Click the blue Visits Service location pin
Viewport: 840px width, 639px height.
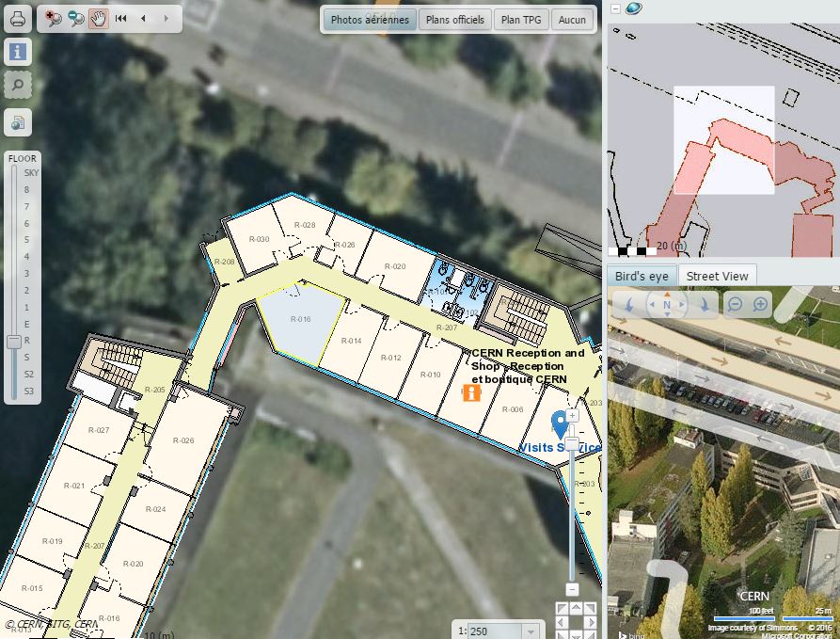[x=560, y=424]
